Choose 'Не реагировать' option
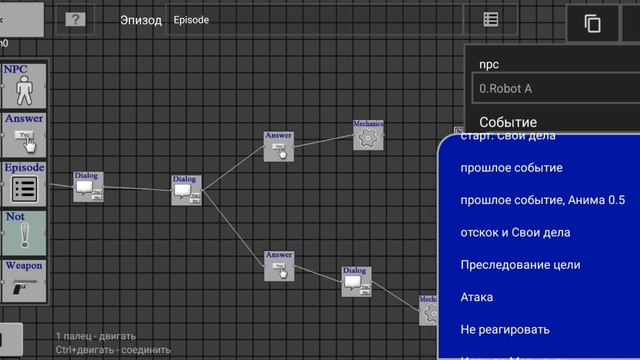Viewport: 640px width, 360px height. 505,329
